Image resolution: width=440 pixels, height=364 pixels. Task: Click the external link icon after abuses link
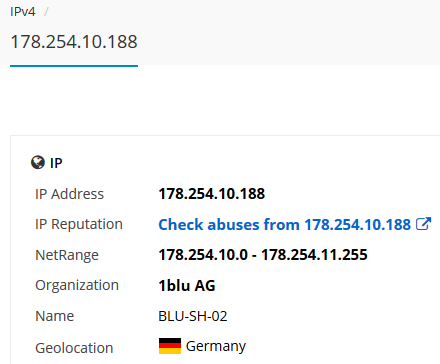[x=424, y=224]
